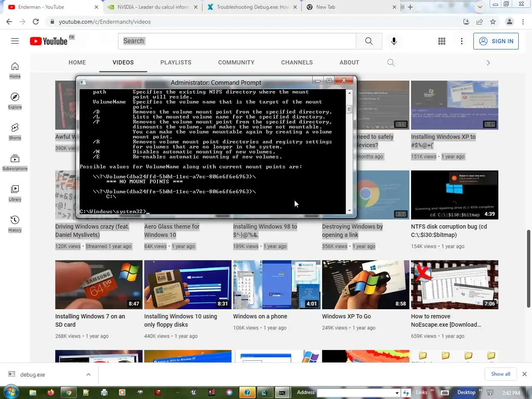Focus the taskbar Address input field

(x=356, y=392)
